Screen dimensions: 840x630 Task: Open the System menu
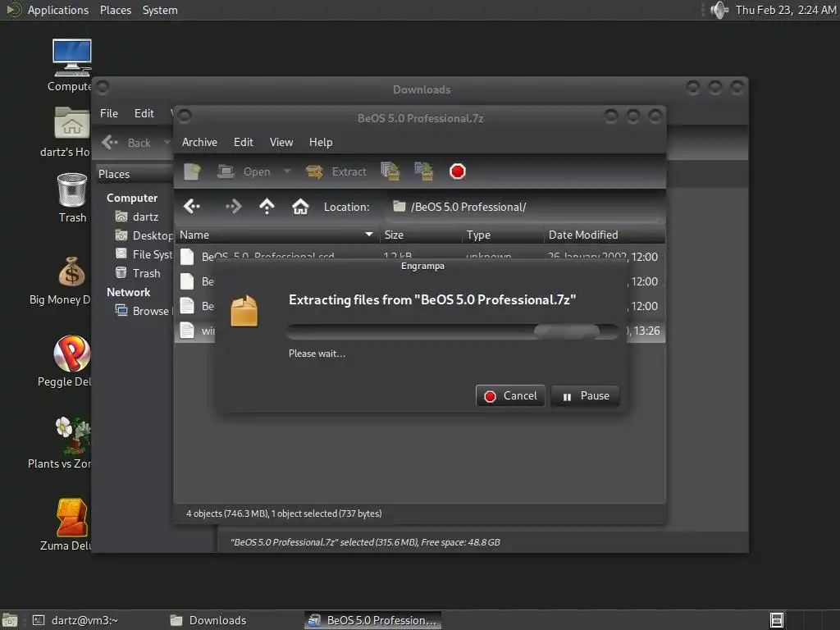tap(160, 10)
